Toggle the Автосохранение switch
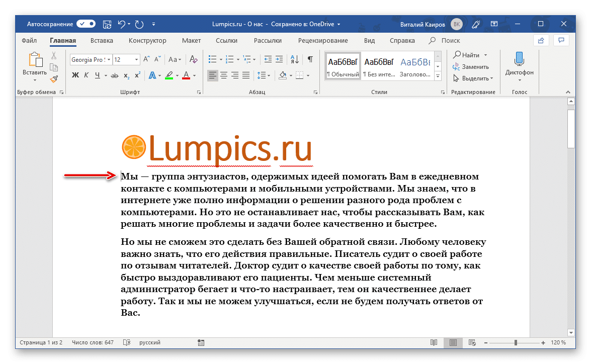Viewport: 591px width, 364px height. 86,24
